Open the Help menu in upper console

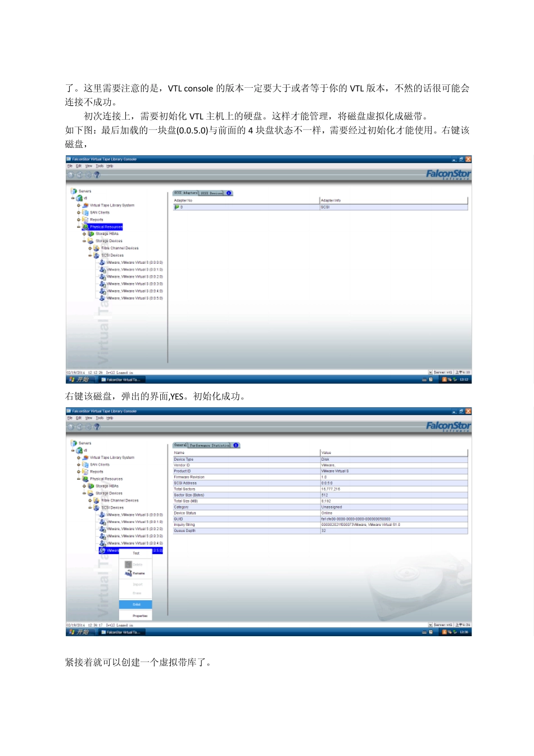pyautogui.click(x=110, y=166)
